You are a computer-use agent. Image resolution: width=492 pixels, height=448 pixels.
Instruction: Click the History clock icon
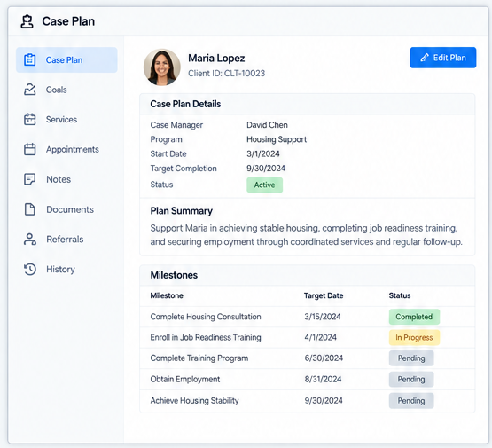30,270
